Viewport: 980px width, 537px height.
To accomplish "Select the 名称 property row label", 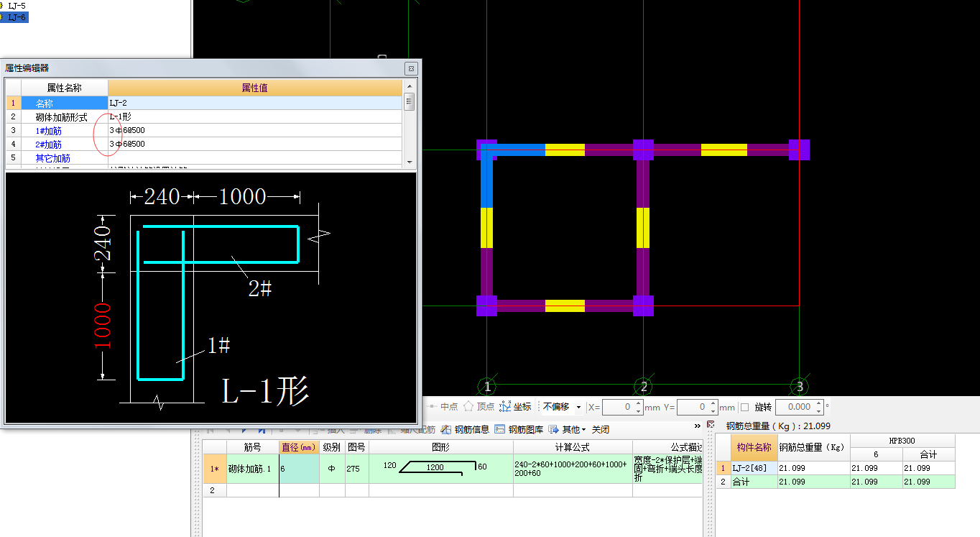I will (x=65, y=103).
